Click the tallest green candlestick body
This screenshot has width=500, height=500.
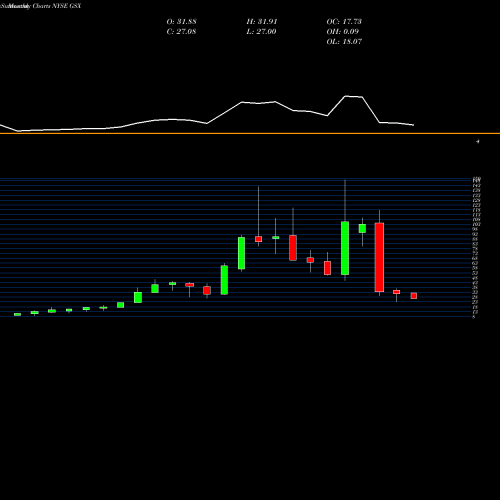(345, 248)
